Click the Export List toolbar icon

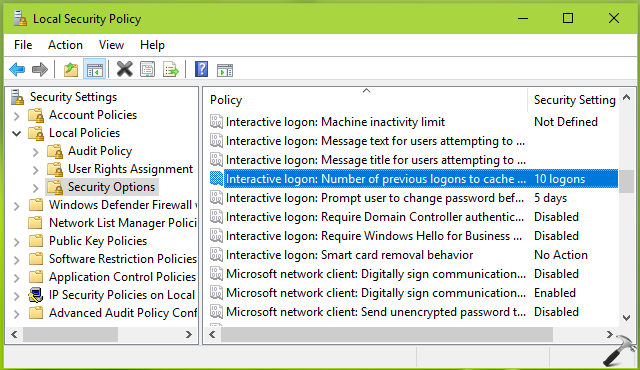pos(171,70)
